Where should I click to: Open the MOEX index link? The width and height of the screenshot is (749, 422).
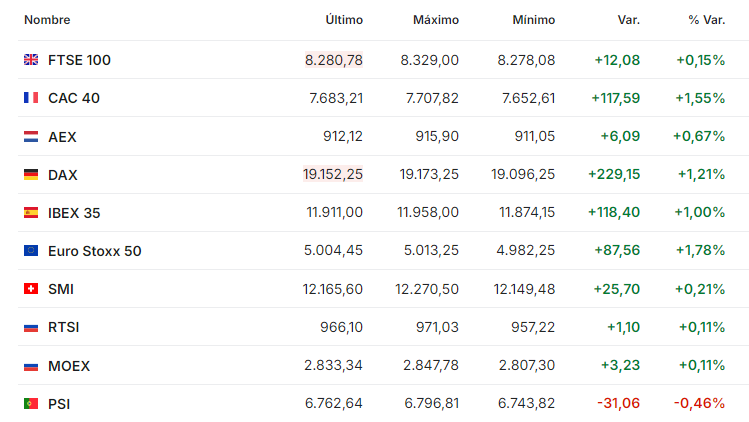coord(69,366)
